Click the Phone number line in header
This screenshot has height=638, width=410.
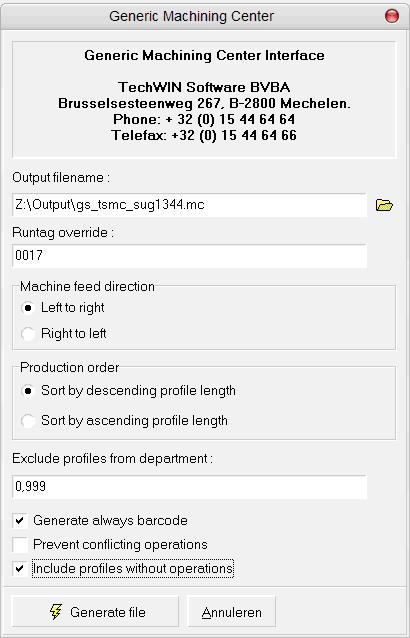click(204, 119)
